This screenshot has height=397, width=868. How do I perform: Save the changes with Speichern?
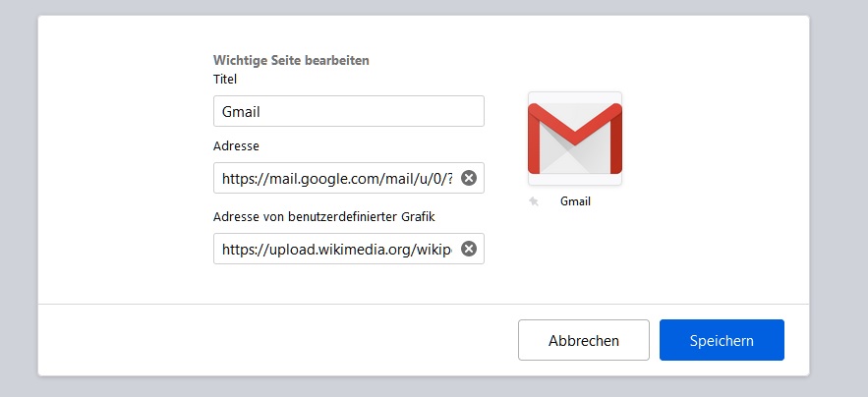click(722, 341)
